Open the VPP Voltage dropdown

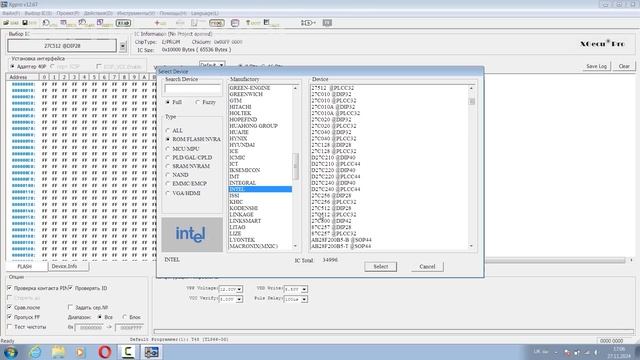tap(240, 289)
